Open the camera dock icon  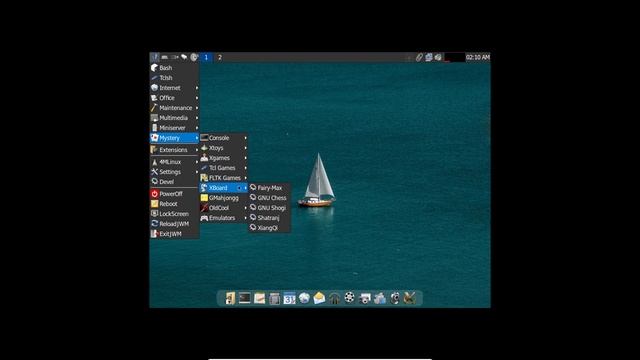(364, 299)
